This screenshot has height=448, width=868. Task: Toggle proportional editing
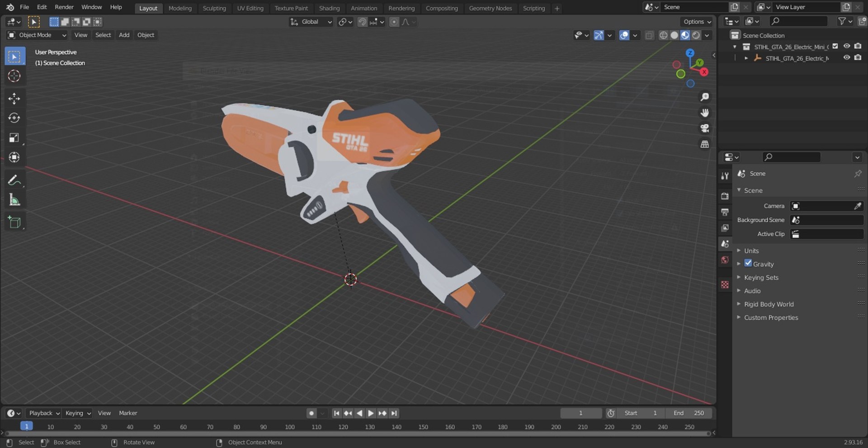point(394,22)
